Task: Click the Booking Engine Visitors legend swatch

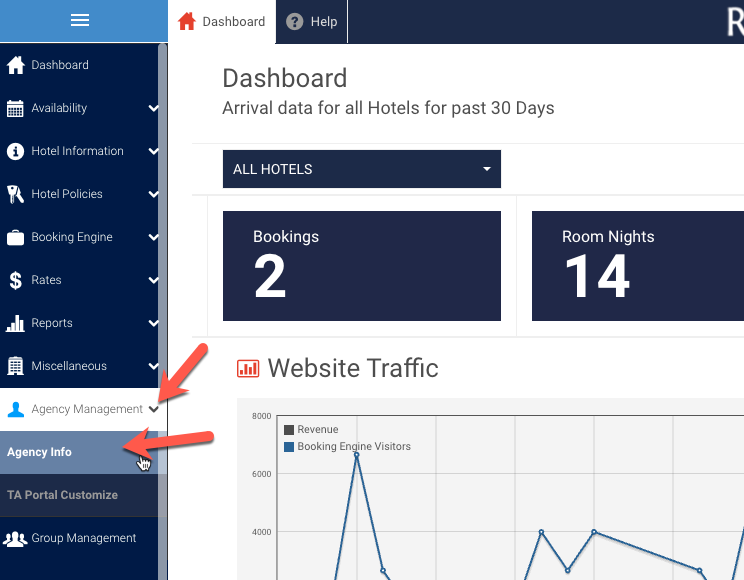Action: 289,447
